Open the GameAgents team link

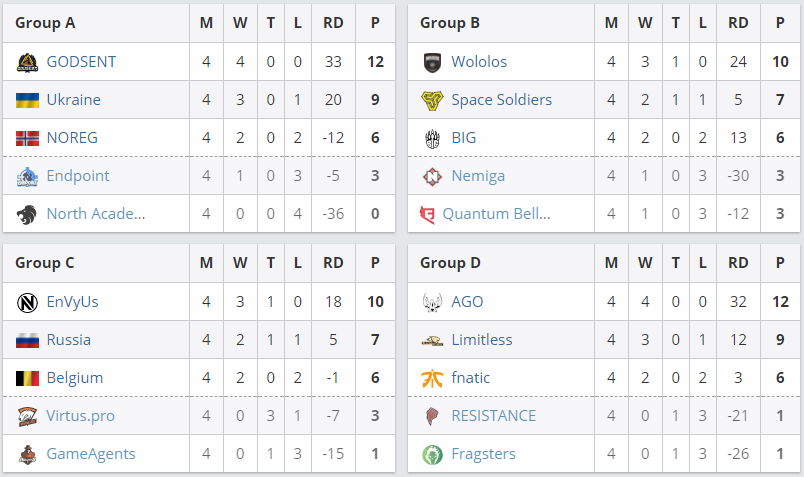point(90,454)
